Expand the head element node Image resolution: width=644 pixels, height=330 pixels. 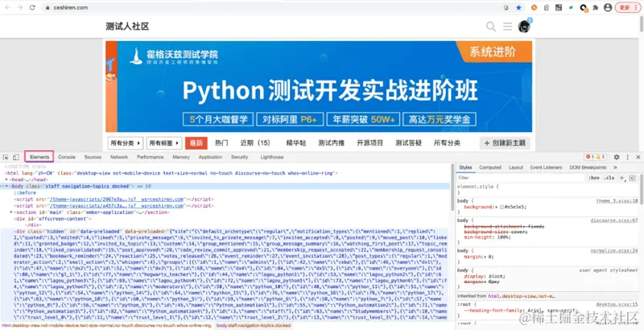click(6, 179)
